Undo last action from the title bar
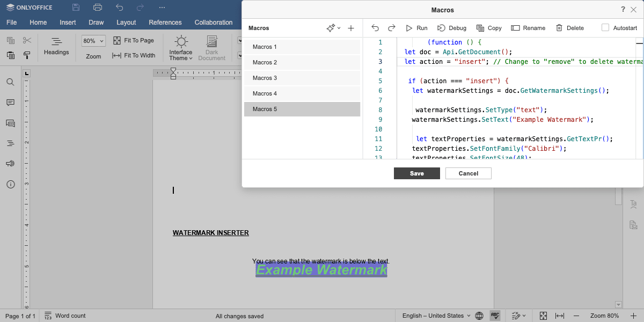The image size is (644, 322). pyautogui.click(x=119, y=8)
